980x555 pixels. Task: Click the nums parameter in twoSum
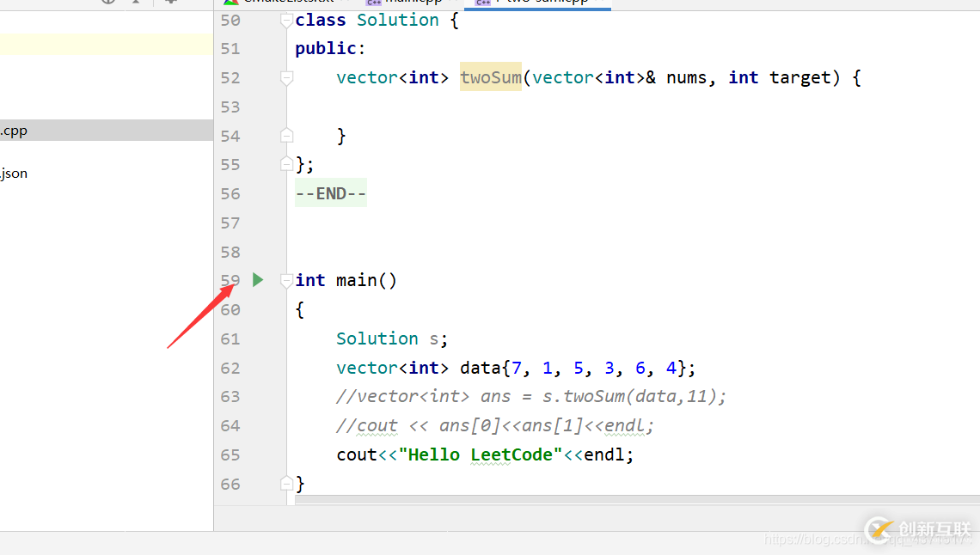[686, 77]
